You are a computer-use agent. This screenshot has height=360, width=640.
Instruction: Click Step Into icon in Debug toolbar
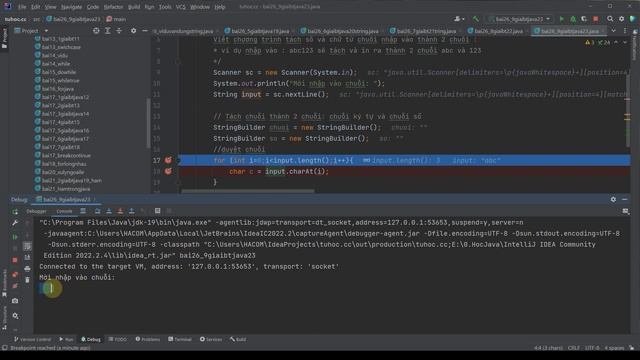click(x=109, y=211)
